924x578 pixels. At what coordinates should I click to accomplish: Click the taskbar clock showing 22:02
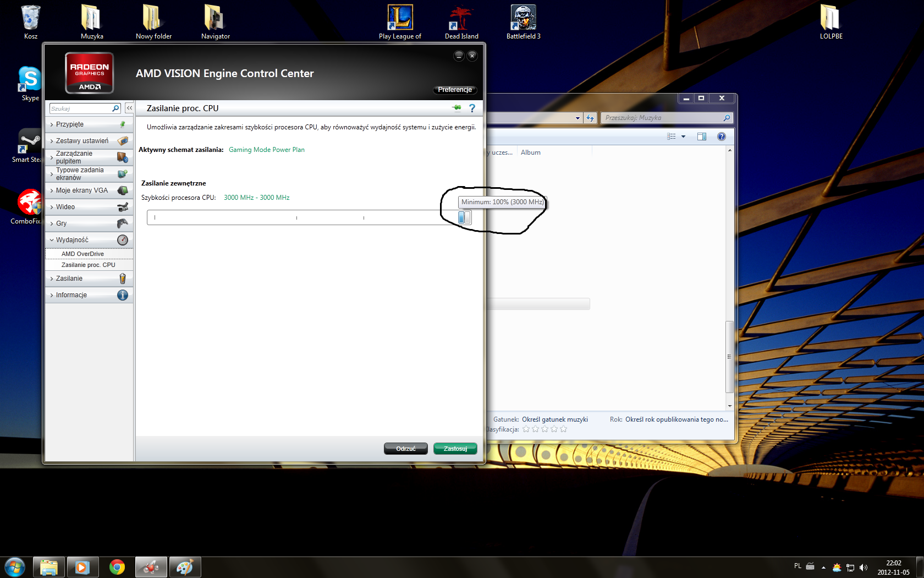tap(893, 568)
